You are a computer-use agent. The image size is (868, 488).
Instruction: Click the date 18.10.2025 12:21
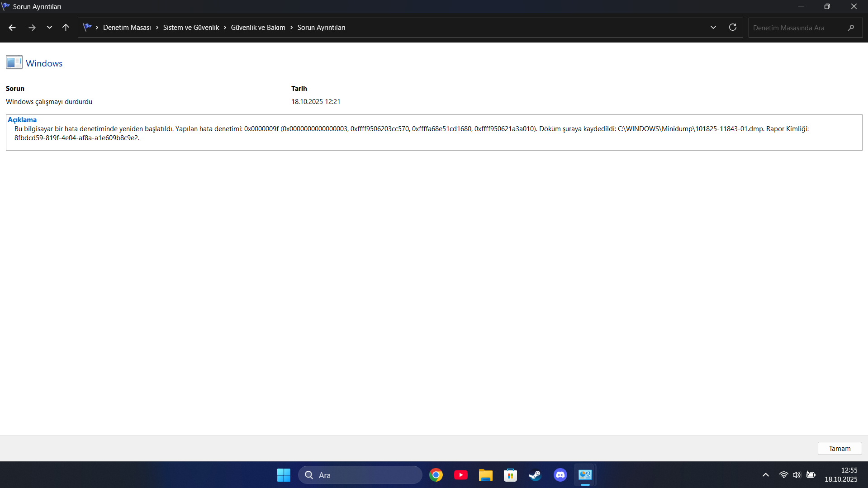coord(316,102)
